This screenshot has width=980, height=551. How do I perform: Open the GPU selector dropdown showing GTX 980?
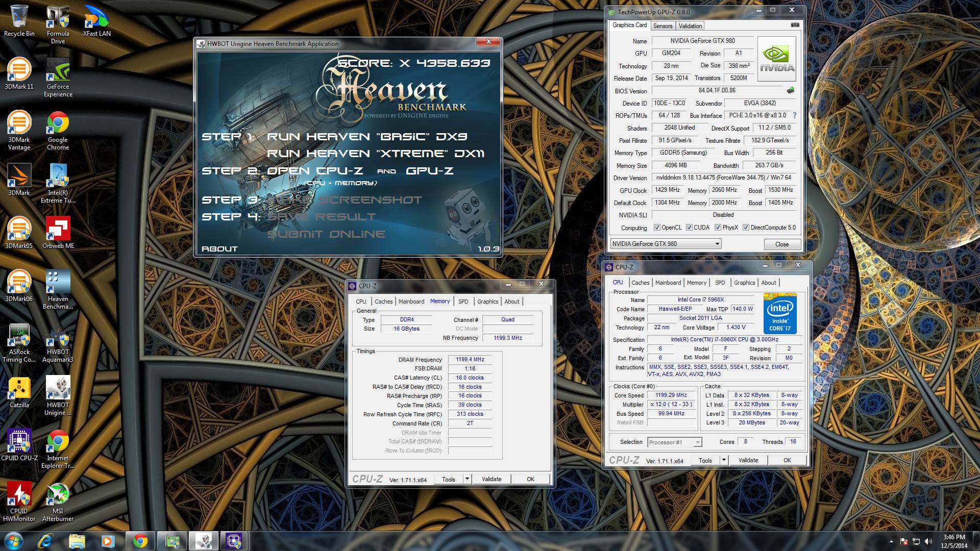(x=666, y=244)
